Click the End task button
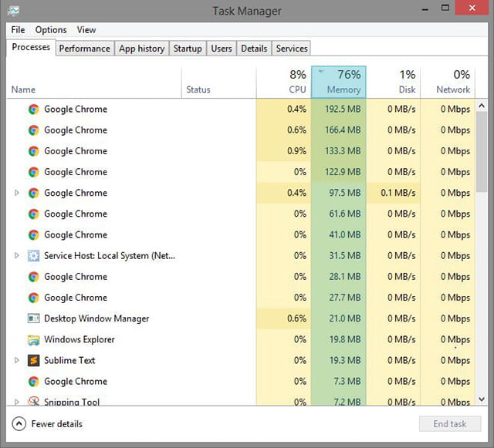 tap(450, 424)
